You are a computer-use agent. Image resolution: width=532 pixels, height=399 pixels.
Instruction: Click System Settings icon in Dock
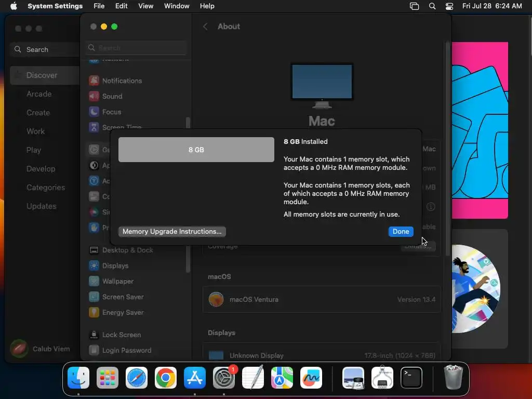tap(224, 378)
